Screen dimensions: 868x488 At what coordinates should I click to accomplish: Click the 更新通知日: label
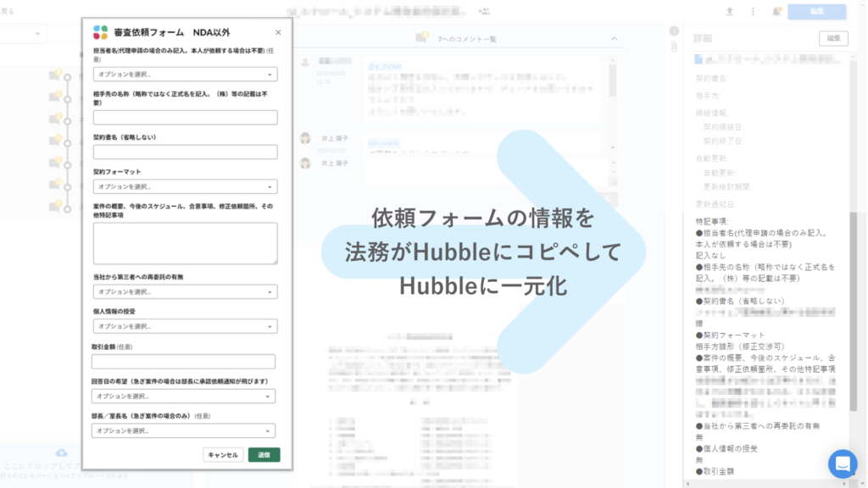click(715, 204)
